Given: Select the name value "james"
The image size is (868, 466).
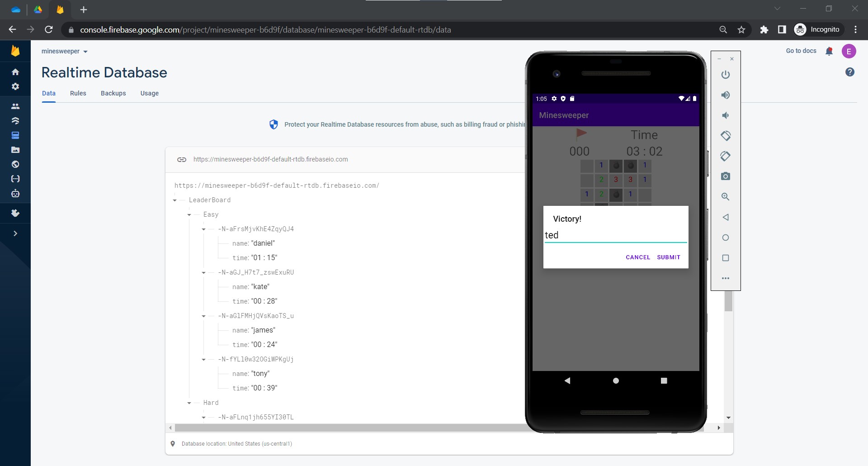Looking at the screenshot, I should pos(263,330).
